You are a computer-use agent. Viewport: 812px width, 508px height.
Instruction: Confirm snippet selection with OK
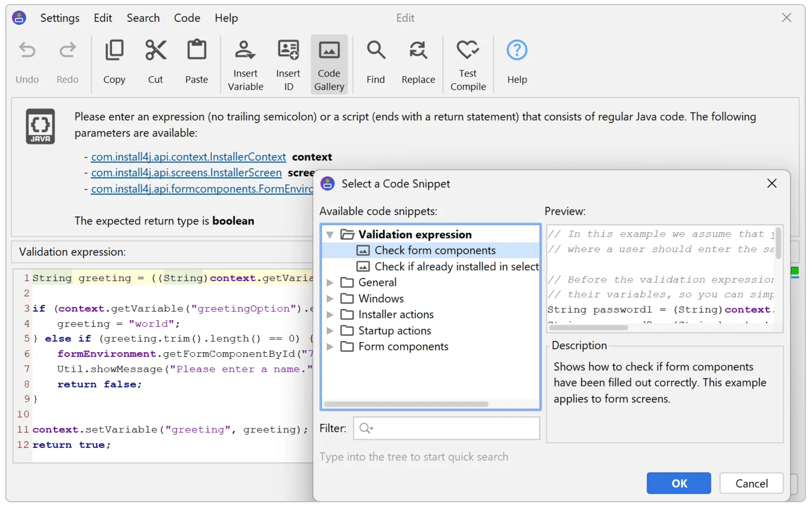(x=679, y=483)
